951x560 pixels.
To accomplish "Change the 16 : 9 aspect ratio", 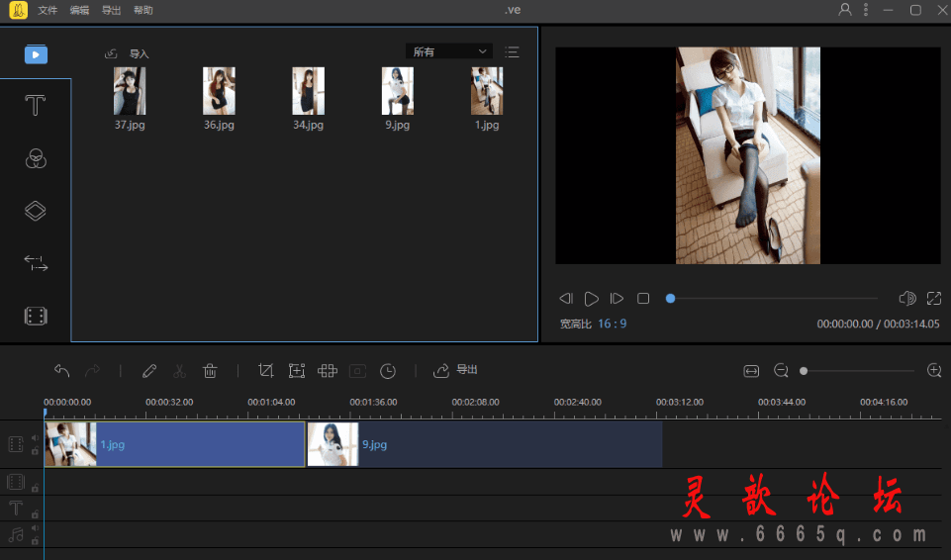I will [612, 324].
